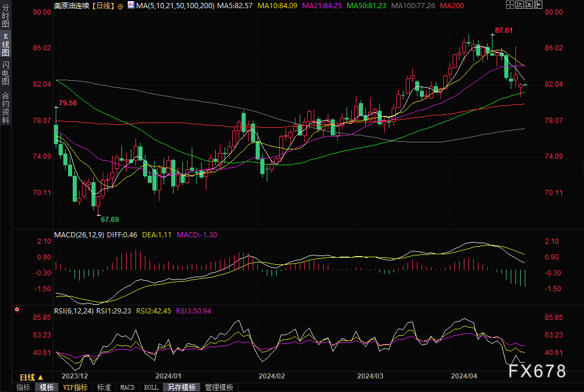584x392 pixels.
Task: Select the 模板 bottom tab
Action: tap(47, 387)
